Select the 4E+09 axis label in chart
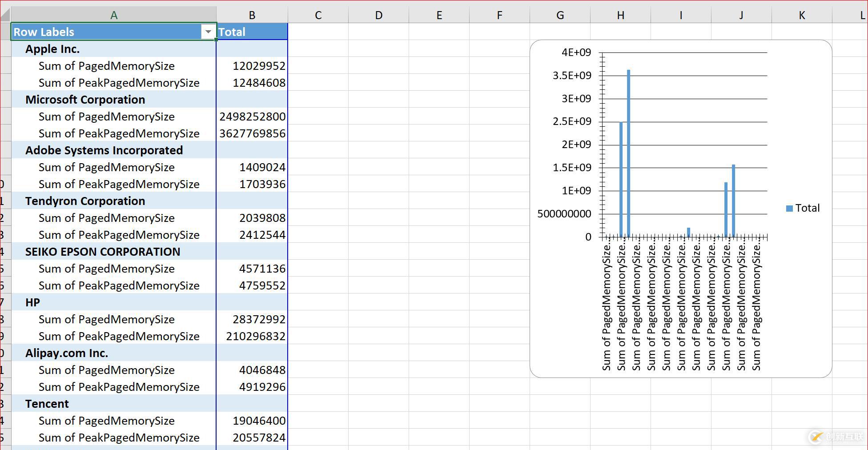 tap(576, 52)
